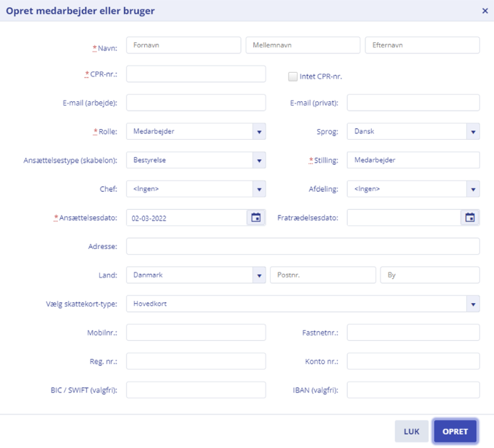The height and width of the screenshot is (448, 494).
Task: Focus the Mellemnavn field
Action: point(303,45)
